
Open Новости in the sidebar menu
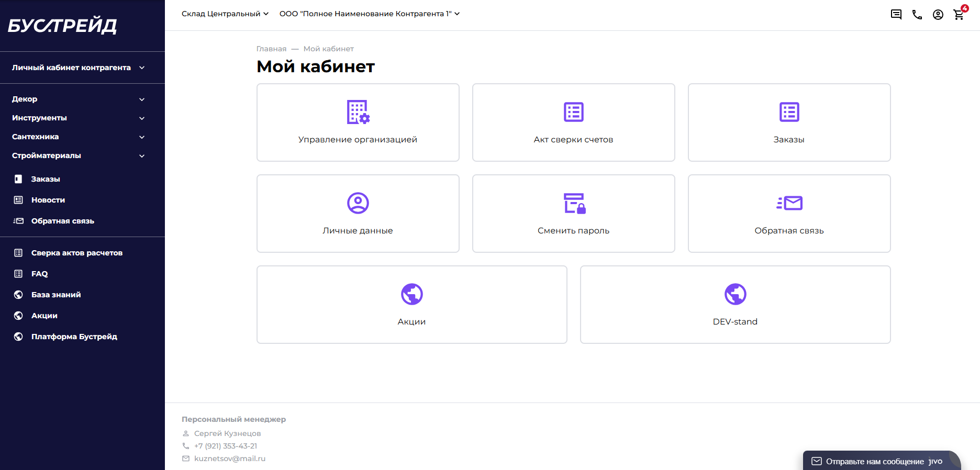[48, 200]
